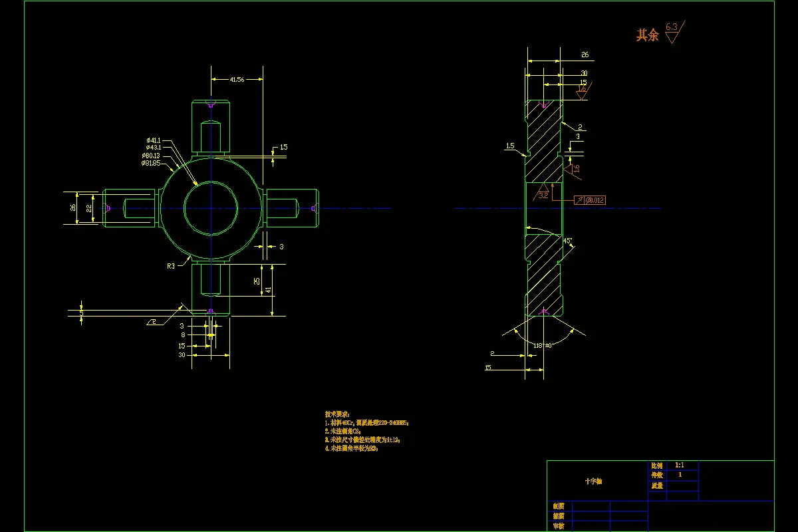The width and height of the screenshot is (798, 532).
Task: Select the 0.012 tolerance frame
Action: click(589, 200)
